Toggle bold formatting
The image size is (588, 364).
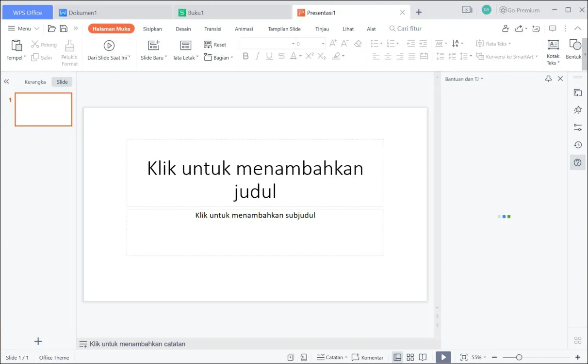245,56
